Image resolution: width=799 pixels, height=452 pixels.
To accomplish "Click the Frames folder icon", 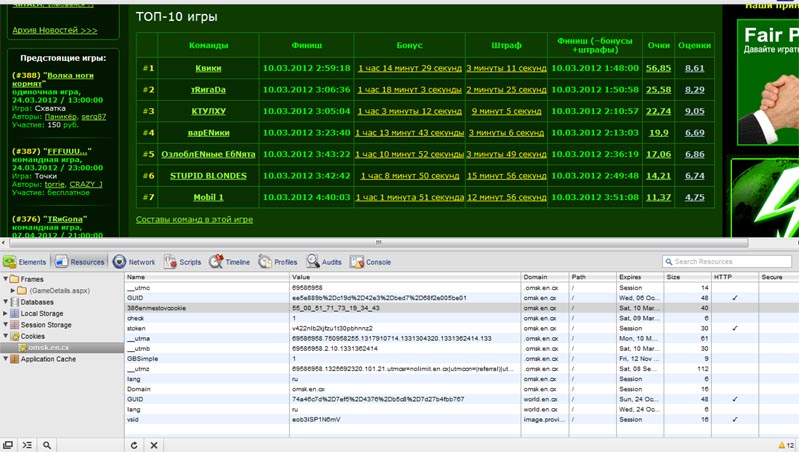I will [14, 279].
